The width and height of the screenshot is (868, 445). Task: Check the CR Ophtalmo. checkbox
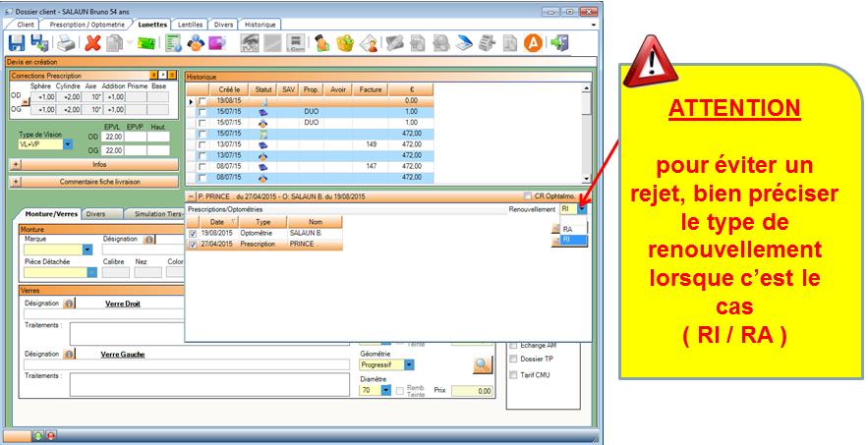(x=528, y=195)
